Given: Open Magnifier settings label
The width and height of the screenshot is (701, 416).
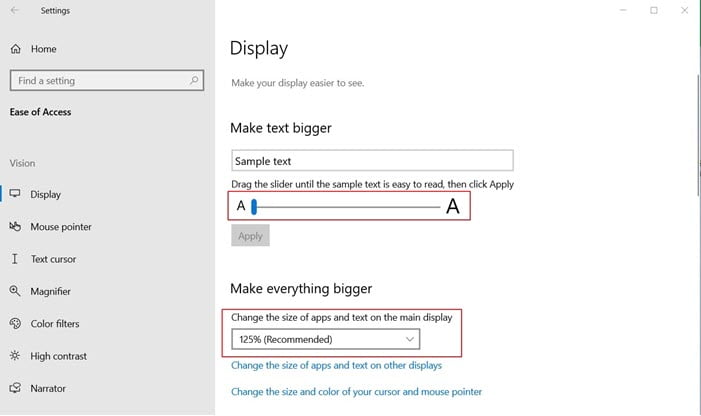Looking at the screenshot, I should click(51, 291).
